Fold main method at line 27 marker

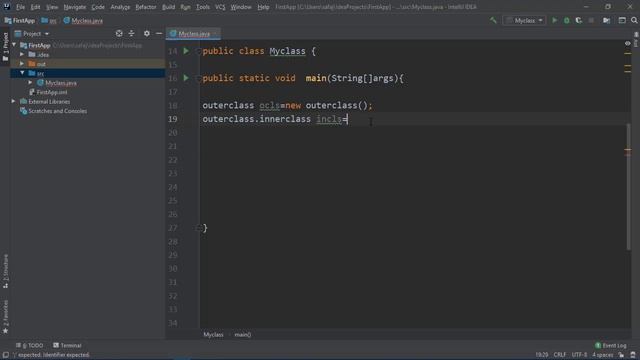click(199, 228)
